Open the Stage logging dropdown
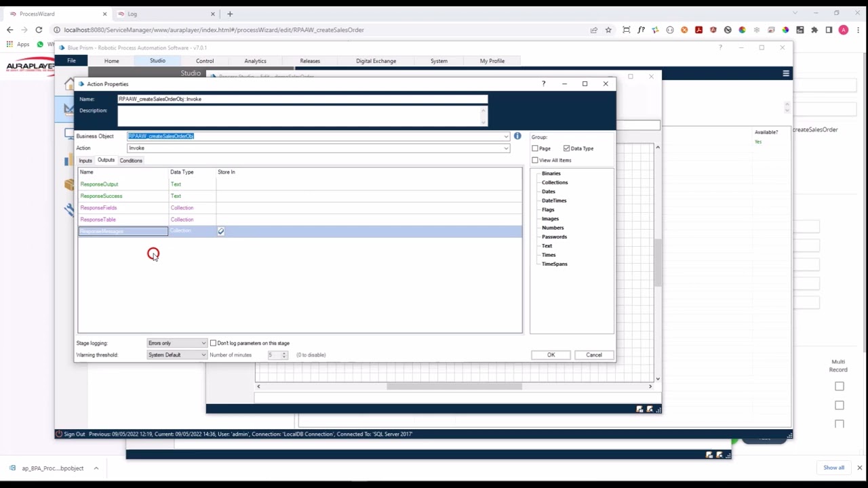 tap(177, 343)
